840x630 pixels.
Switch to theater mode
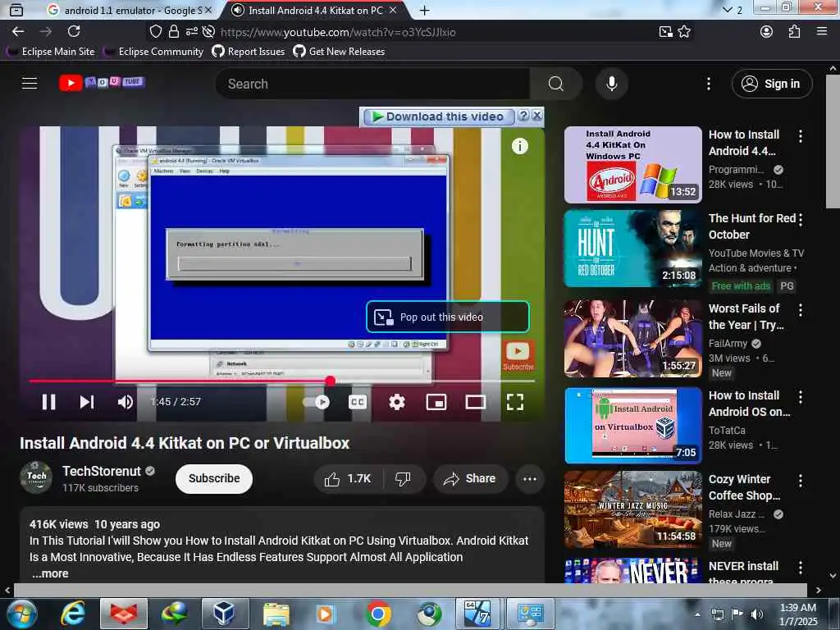pos(475,402)
